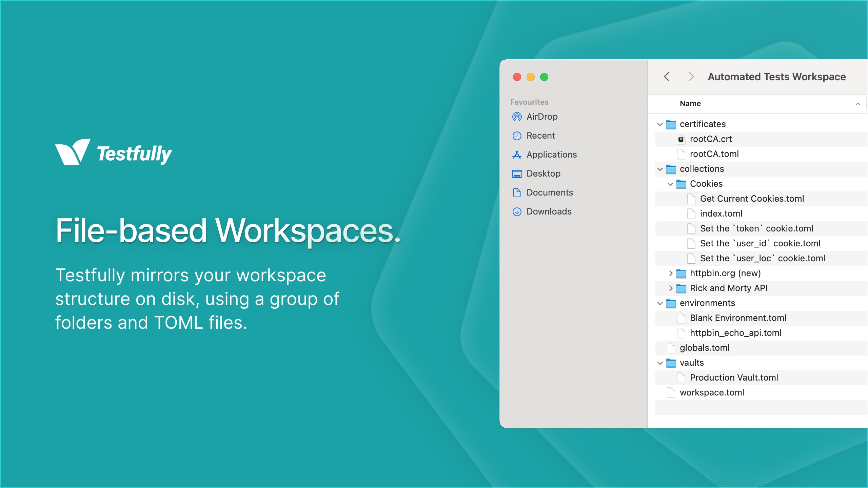Collapse the certificates folder
Viewport: 868px width, 488px height.
coord(660,124)
